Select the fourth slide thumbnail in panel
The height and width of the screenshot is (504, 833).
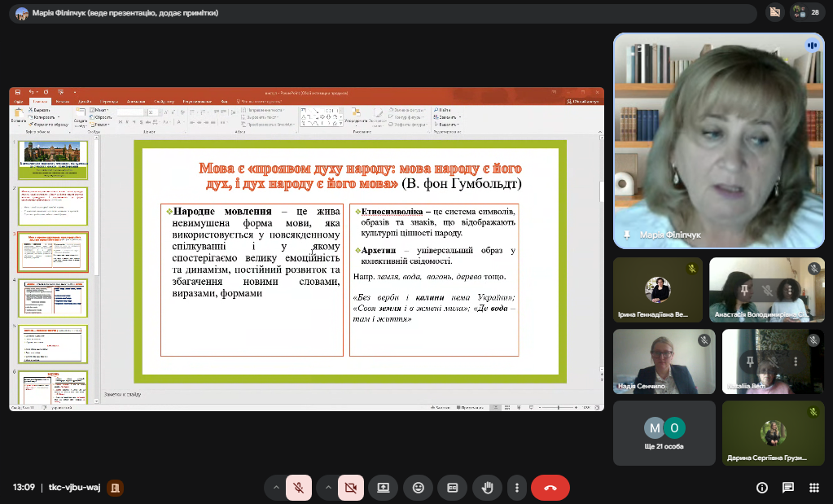coord(53,298)
